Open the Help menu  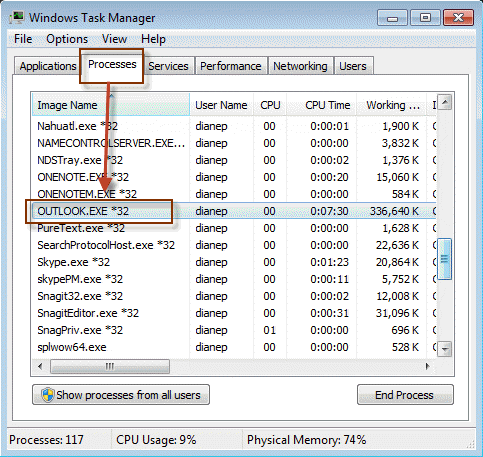click(x=153, y=39)
